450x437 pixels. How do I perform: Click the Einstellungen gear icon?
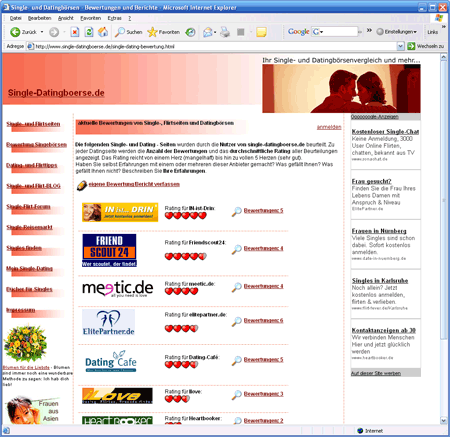(x=380, y=32)
